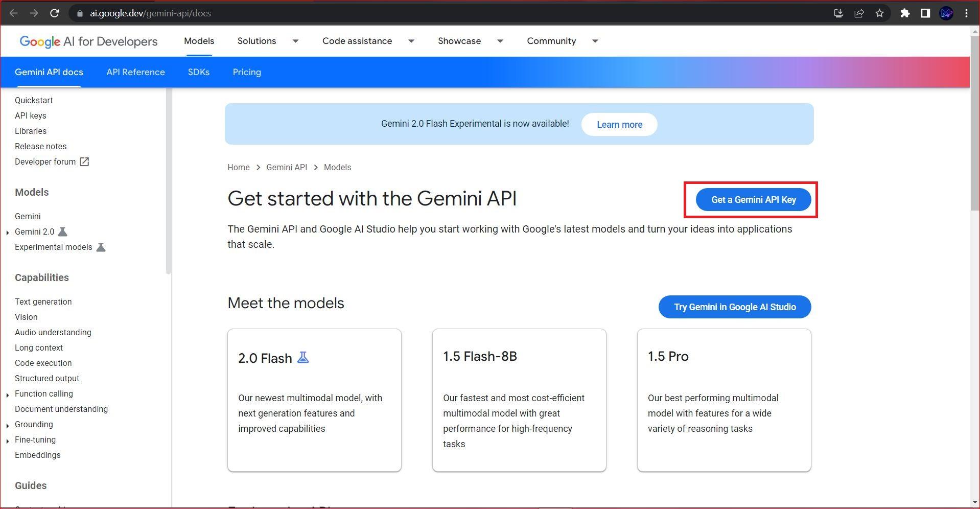The width and height of the screenshot is (980, 509).
Task: Expand the Solutions dropdown arrow
Action: 295,41
